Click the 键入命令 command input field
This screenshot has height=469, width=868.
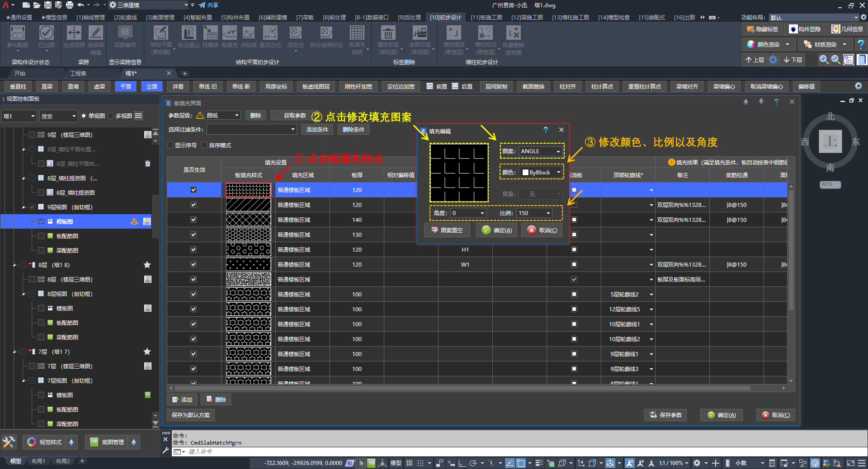[520, 451]
